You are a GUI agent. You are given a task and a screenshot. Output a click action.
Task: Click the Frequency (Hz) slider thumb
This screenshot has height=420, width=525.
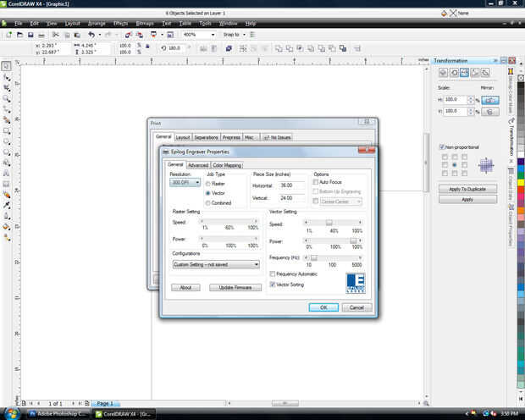[313, 257]
